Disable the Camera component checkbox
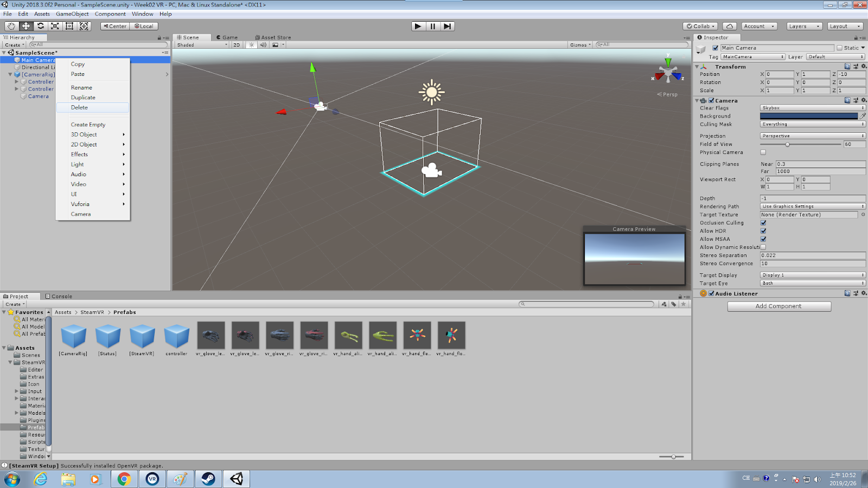 711,100
